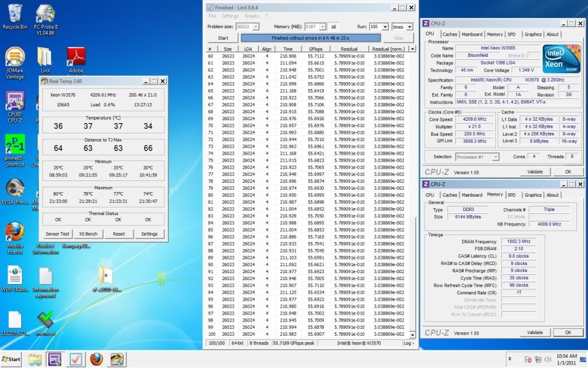Click the Windows Start button
Image resolution: width=588 pixels, height=368 pixels.
click(x=11, y=359)
